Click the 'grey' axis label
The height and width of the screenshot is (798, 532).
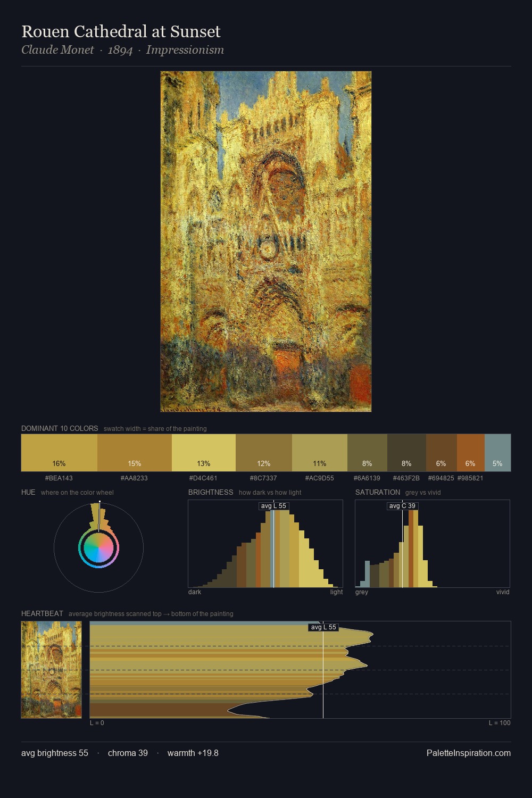(362, 592)
